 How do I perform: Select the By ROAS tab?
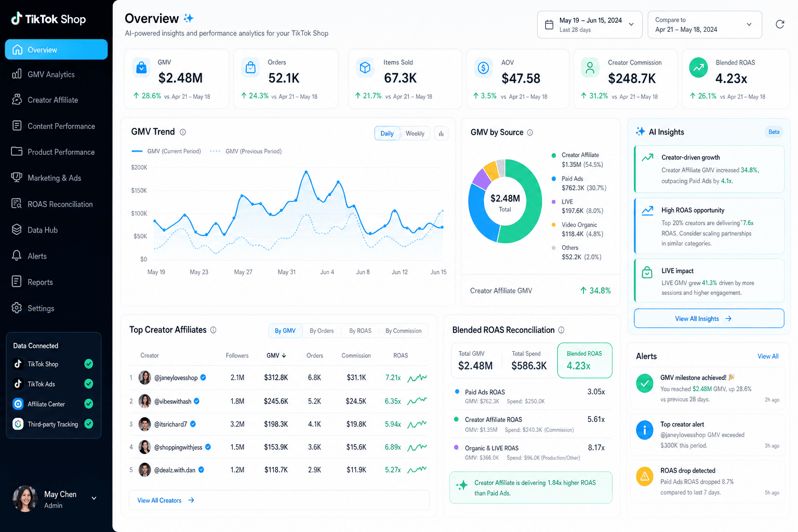360,331
